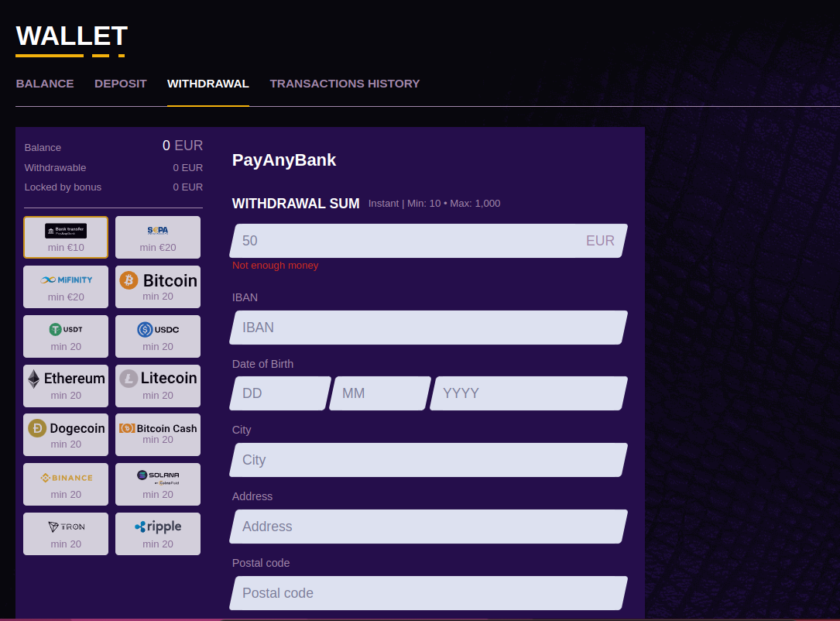Choose the Solana payment tile
The width and height of the screenshot is (840, 621).
point(158,484)
